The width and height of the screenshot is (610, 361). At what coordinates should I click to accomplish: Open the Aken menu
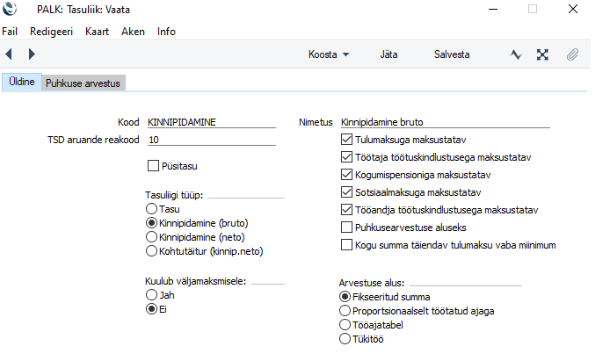point(133,32)
